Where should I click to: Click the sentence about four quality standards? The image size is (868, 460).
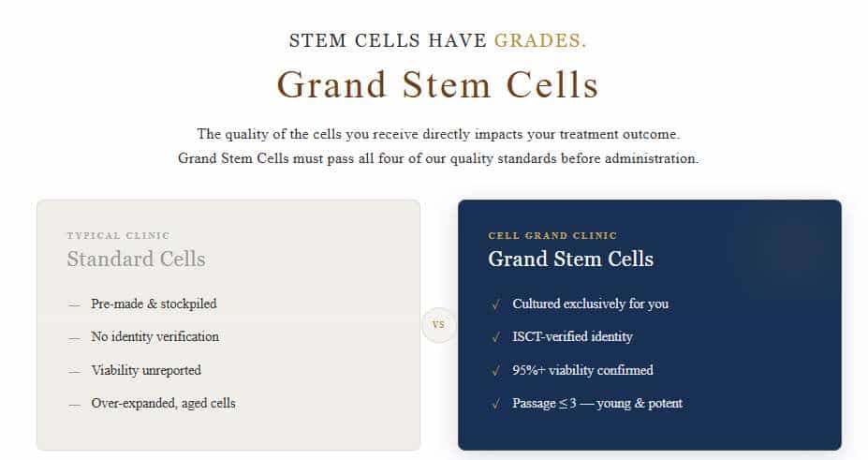click(x=437, y=158)
